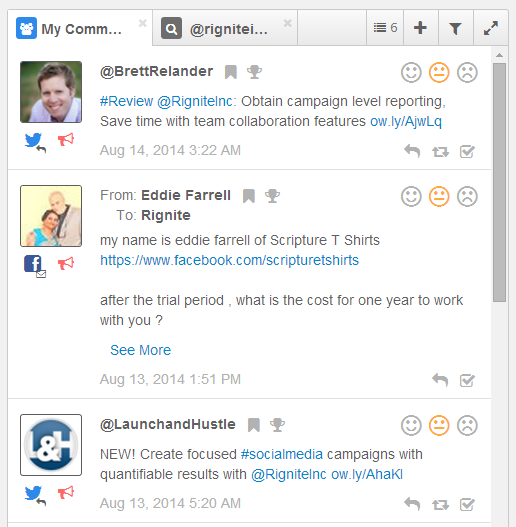Click the Aug 14, 2014 3:22 AM timestamp
The height and width of the screenshot is (527, 516).
coord(170,150)
